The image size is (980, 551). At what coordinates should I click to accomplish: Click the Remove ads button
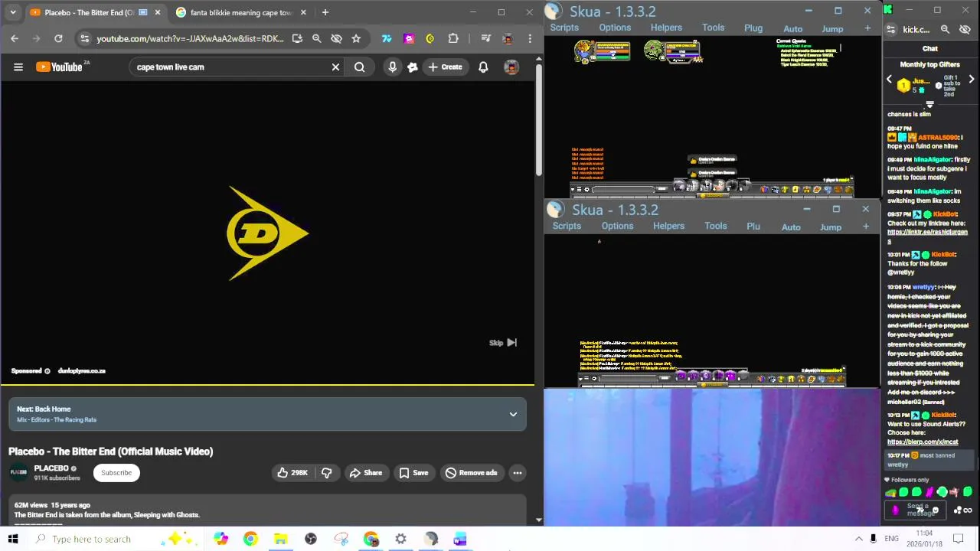click(471, 473)
